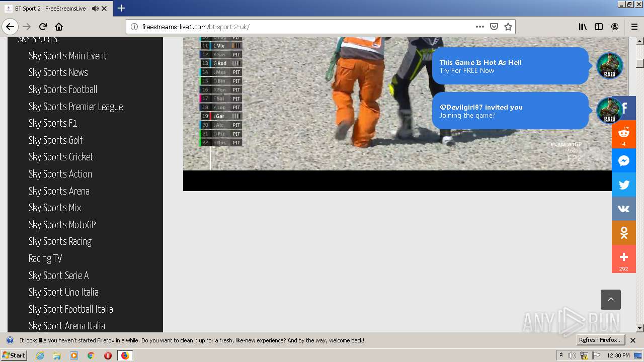Open Windows Explorer from taskbar
Image resolution: width=644 pixels, height=362 pixels.
tap(57, 355)
